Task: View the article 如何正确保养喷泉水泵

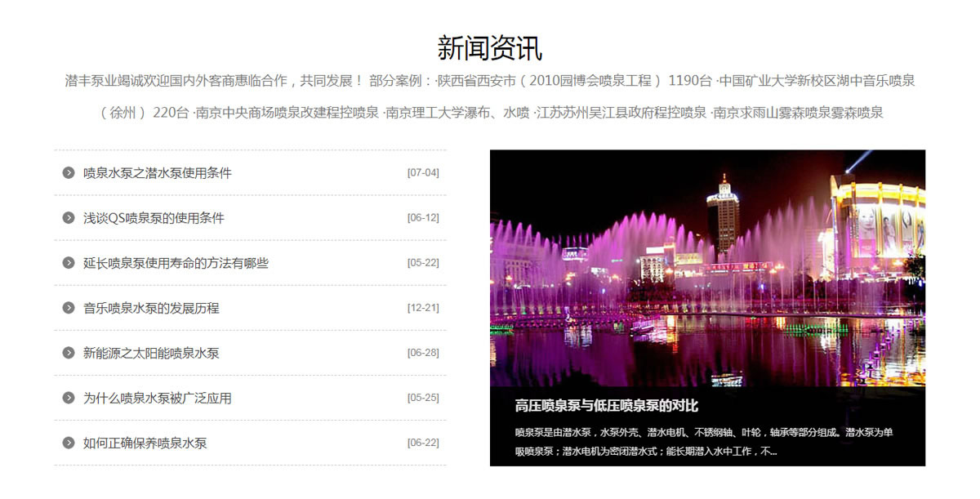Action: (145, 443)
